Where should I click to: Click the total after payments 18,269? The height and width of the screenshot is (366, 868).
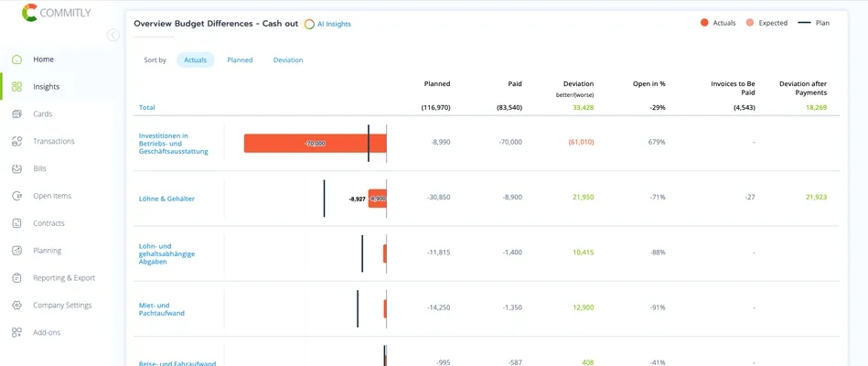(x=817, y=107)
